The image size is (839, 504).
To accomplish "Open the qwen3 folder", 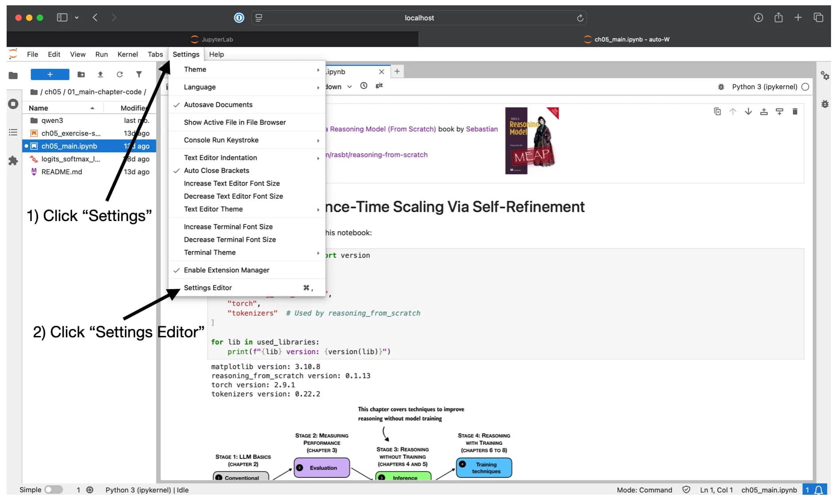I will coord(89,120).
